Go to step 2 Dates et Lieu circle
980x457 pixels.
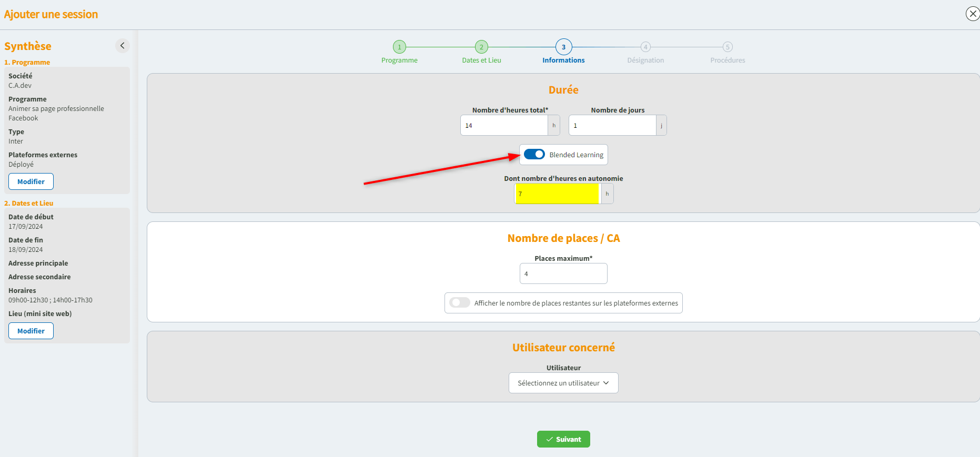coord(481,47)
